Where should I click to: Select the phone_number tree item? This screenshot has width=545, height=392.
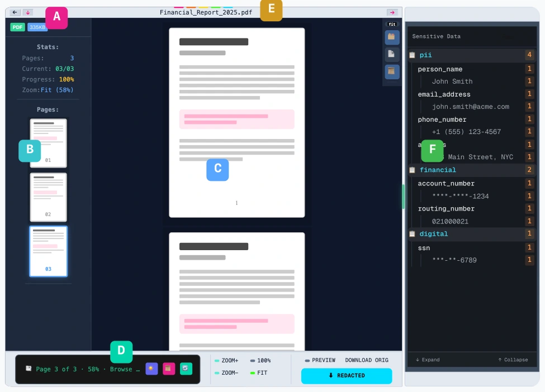[x=473, y=119]
